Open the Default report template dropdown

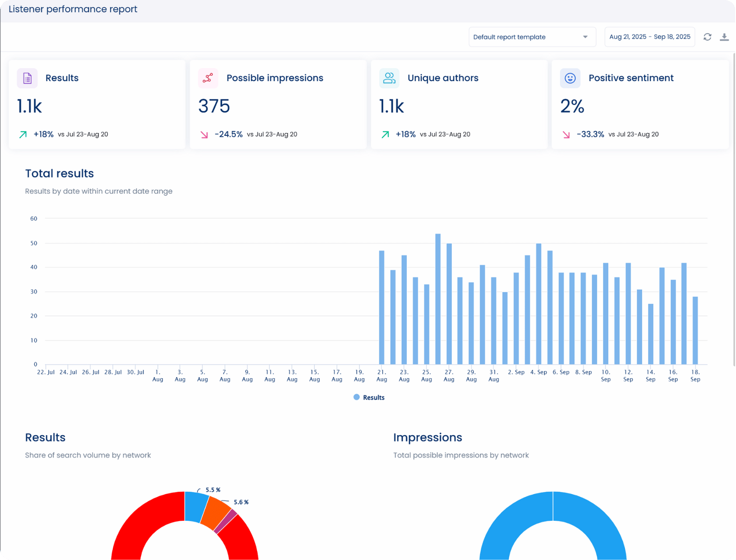(531, 37)
